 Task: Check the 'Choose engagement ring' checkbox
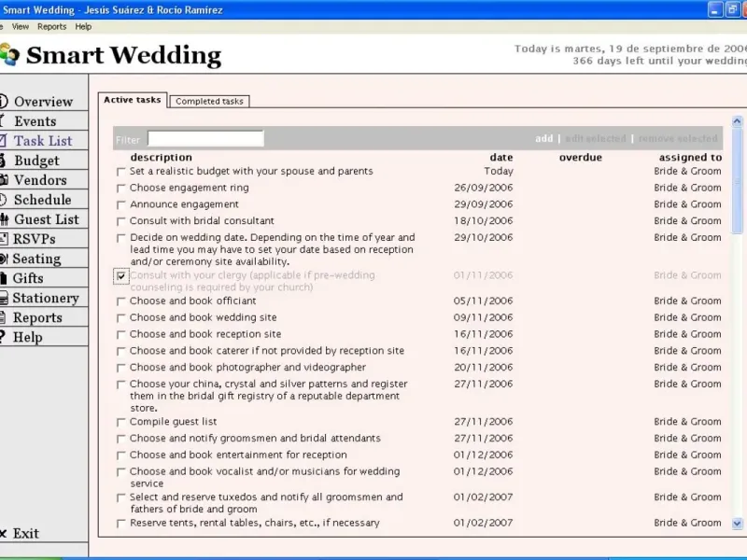(121, 189)
